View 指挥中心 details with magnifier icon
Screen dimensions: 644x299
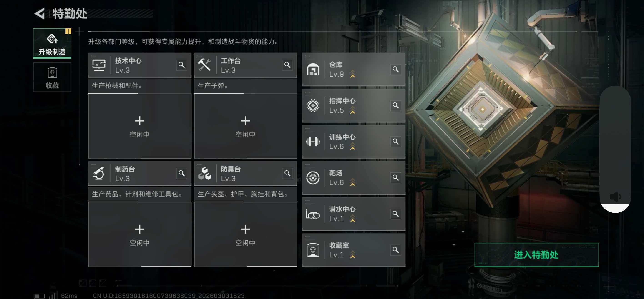[x=395, y=105]
